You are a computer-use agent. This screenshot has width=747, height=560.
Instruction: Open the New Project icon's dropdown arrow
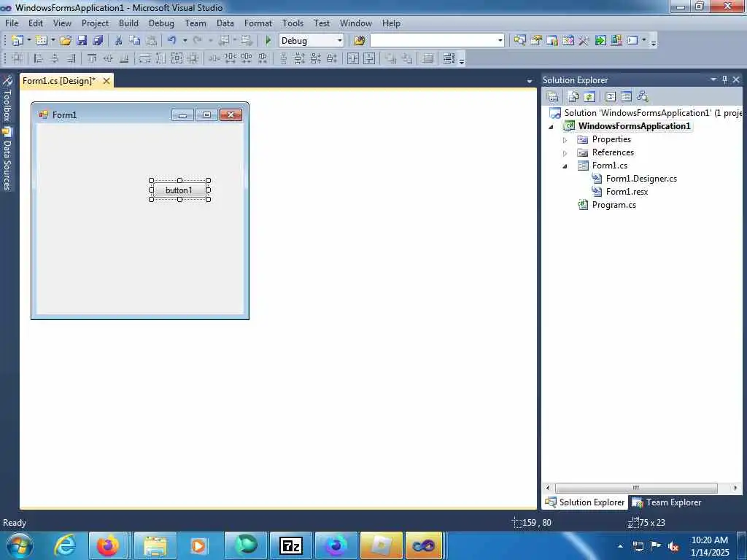28,41
